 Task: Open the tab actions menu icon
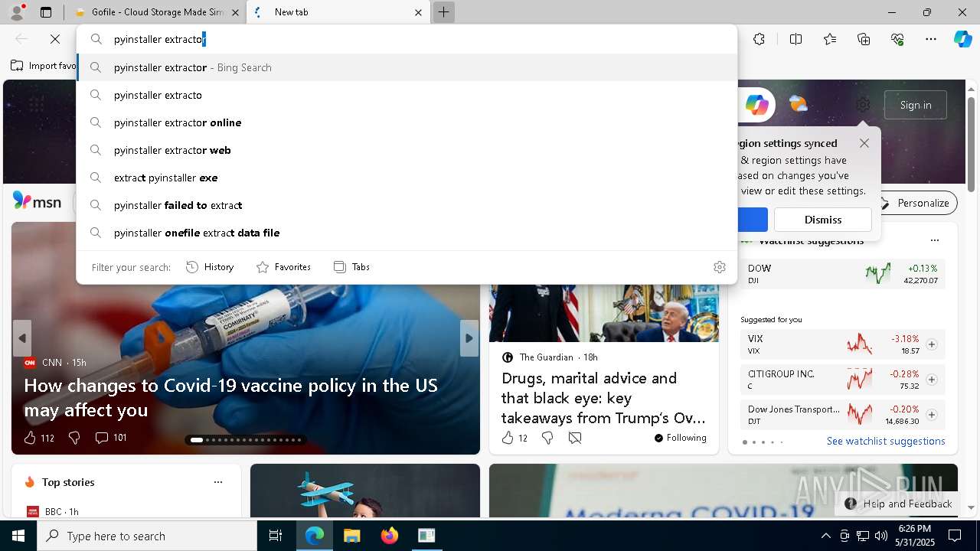46,12
